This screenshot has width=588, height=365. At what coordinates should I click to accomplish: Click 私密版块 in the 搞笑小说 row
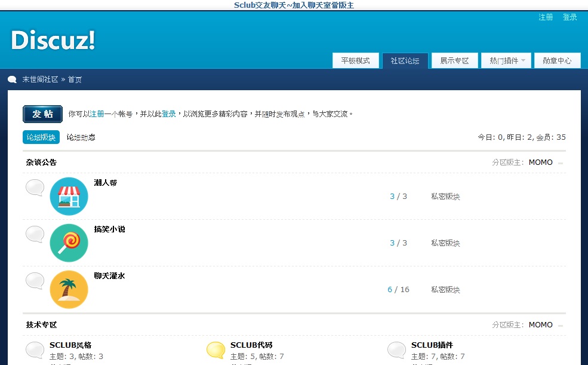pos(445,243)
